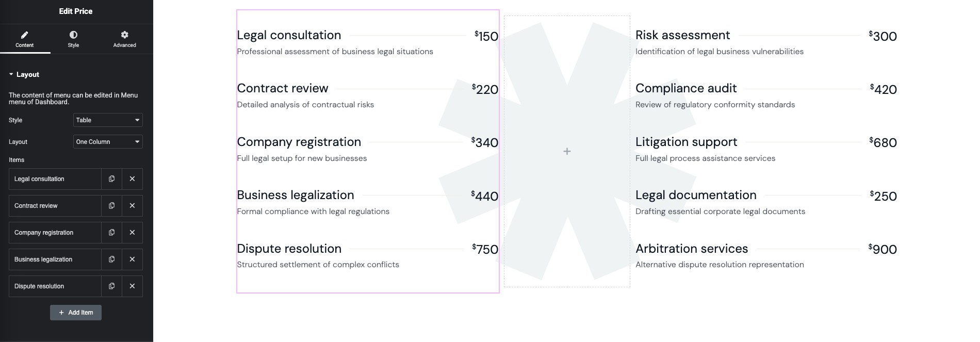980x342 pixels.
Task: Remove the Legal consultation item
Action: pyautogui.click(x=132, y=179)
